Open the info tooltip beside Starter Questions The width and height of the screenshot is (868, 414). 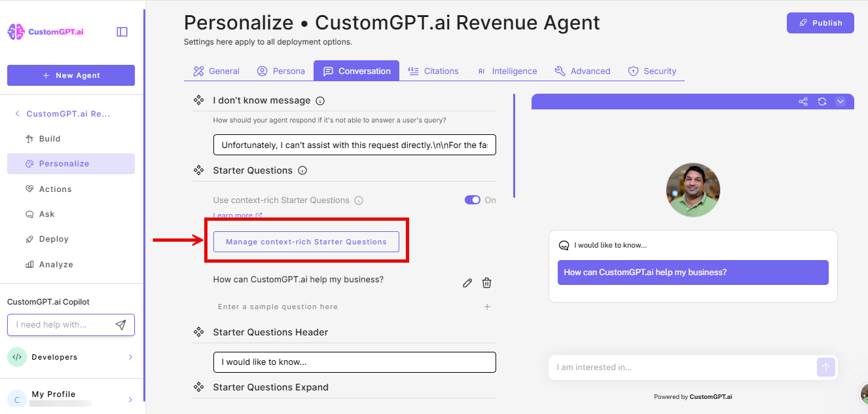click(x=302, y=170)
